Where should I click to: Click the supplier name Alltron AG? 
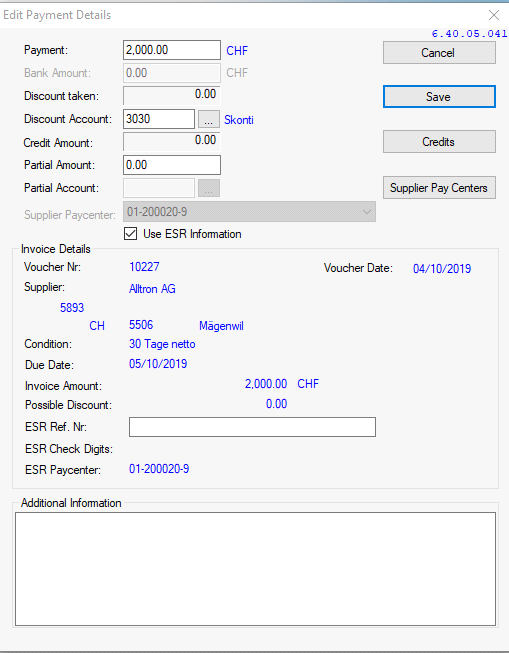click(152, 289)
